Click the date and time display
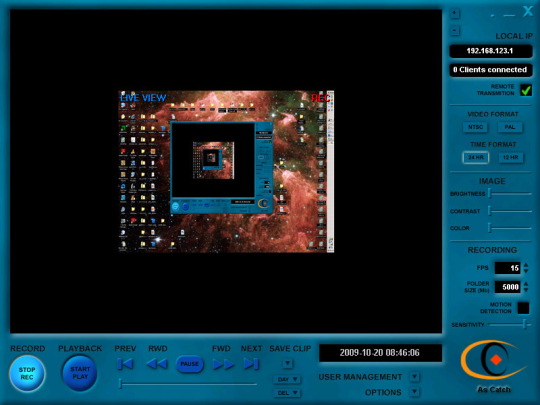The image size is (540, 405). (380, 353)
